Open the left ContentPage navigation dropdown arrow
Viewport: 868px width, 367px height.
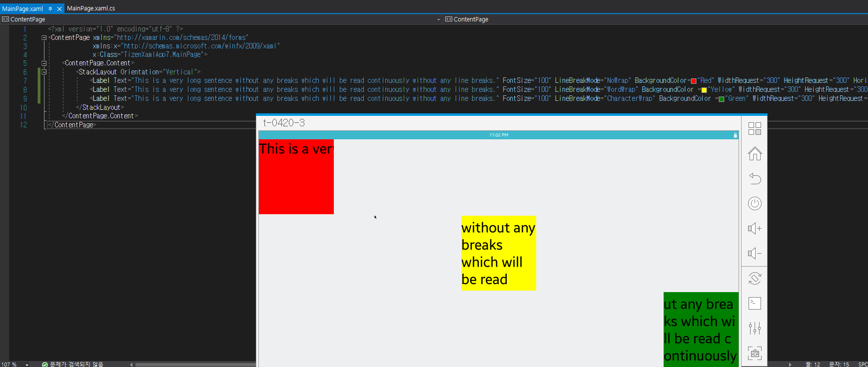coord(439,19)
